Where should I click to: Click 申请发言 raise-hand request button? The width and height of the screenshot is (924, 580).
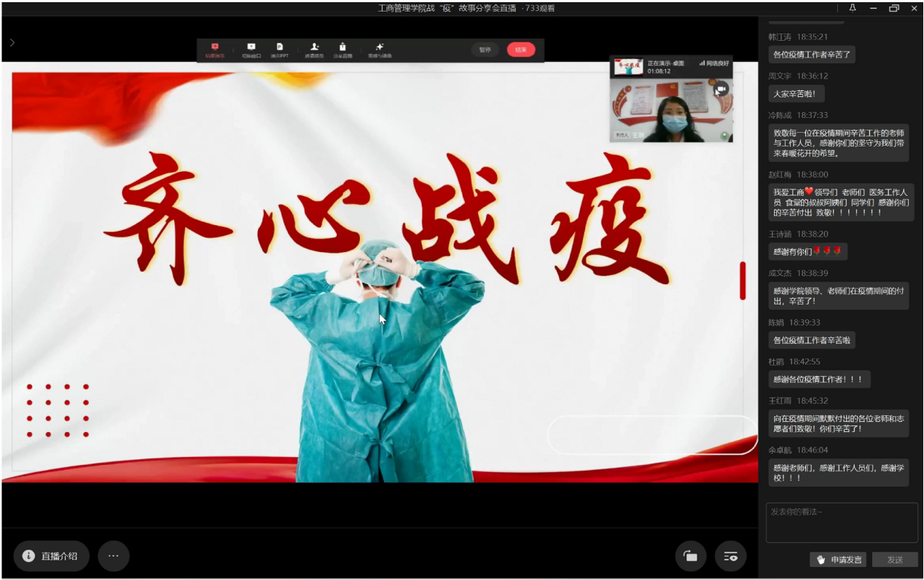pos(839,560)
